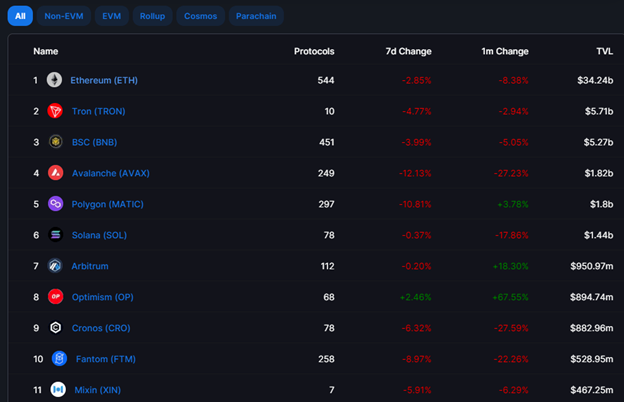Click the Optimism OP logo icon

[x=56, y=297]
